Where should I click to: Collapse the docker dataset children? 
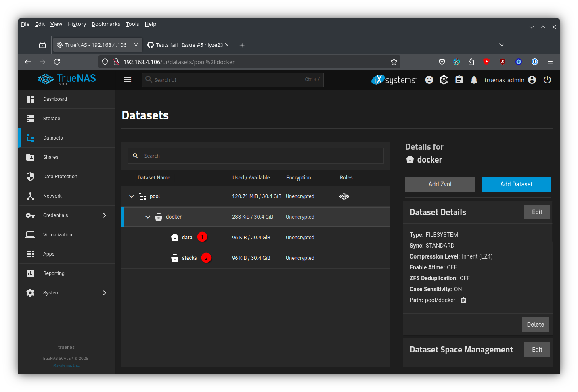[x=148, y=217]
